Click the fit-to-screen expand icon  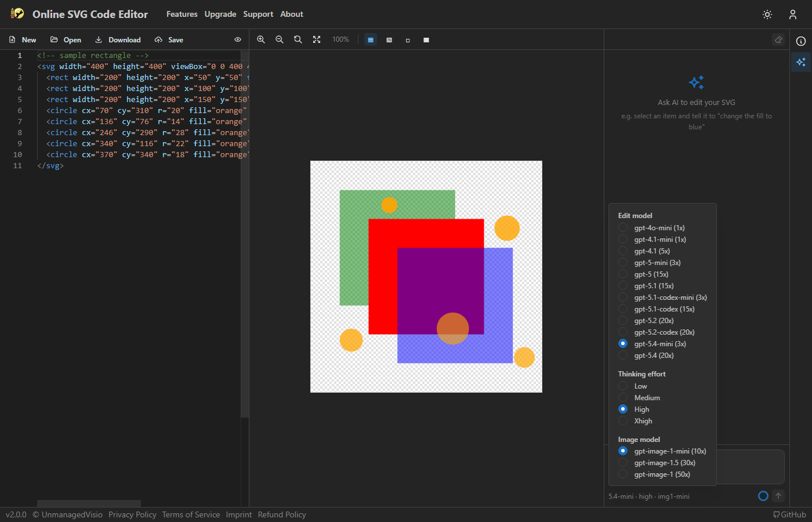tap(317, 39)
